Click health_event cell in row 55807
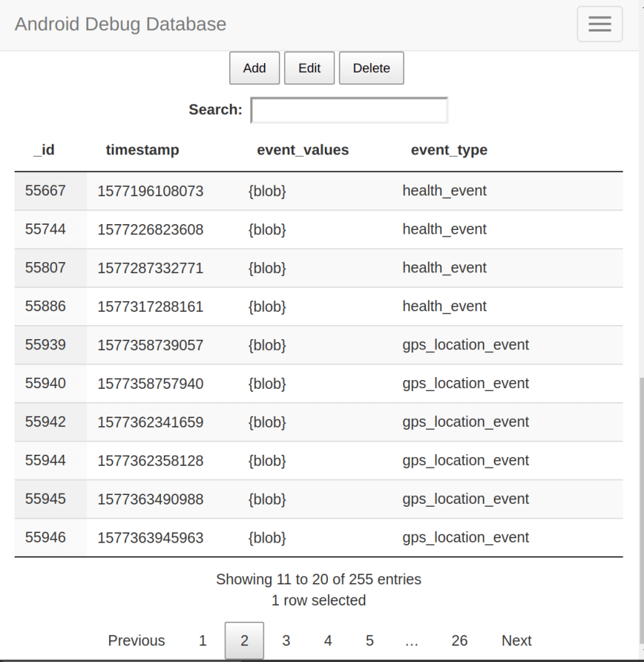Image resolution: width=644 pixels, height=662 pixels. (444, 268)
